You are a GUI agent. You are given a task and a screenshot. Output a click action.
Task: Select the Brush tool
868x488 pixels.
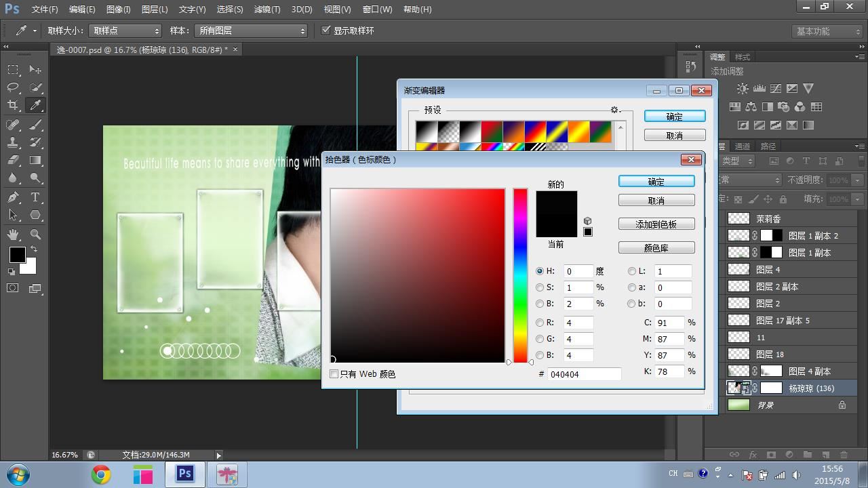point(35,125)
